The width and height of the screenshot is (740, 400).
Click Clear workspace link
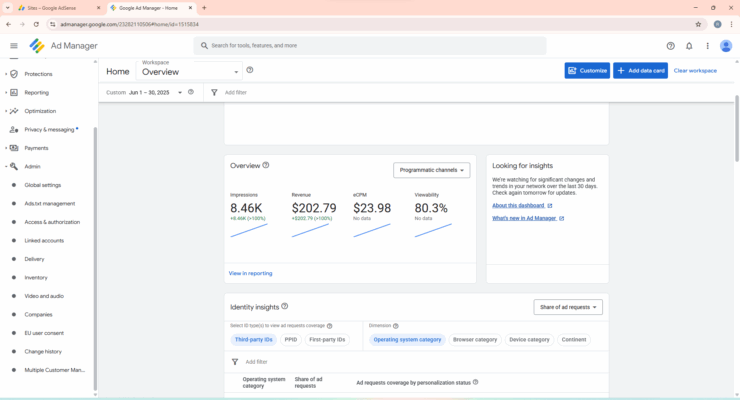pos(695,70)
